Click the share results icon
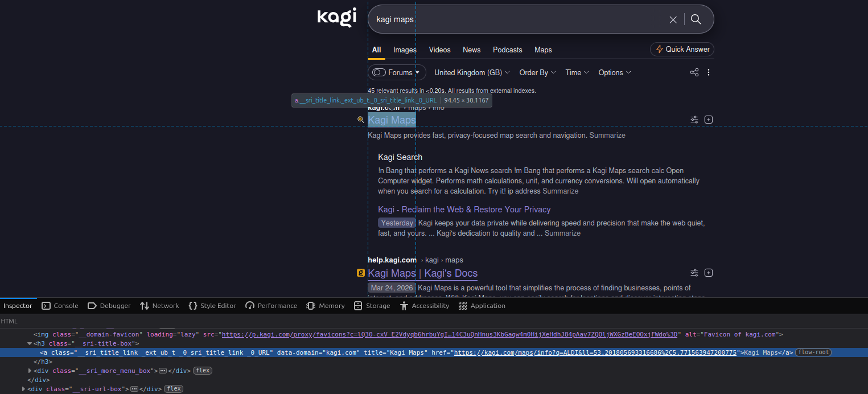 click(x=694, y=72)
